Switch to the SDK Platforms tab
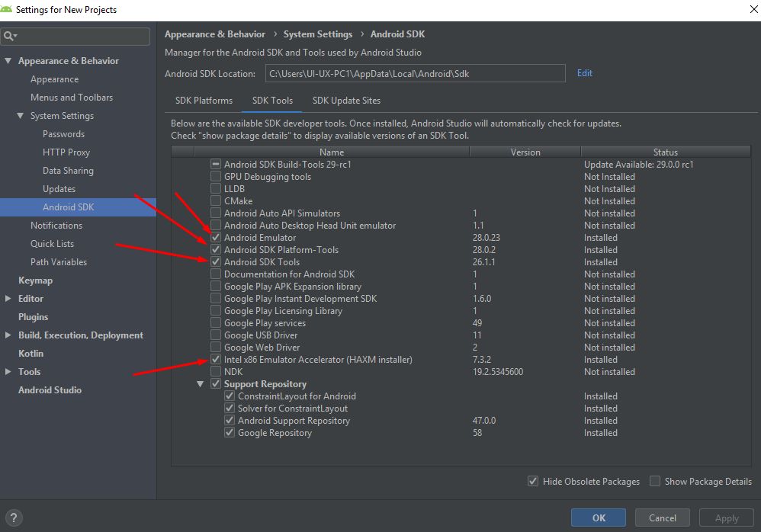This screenshot has width=761, height=532. (x=204, y=101)
